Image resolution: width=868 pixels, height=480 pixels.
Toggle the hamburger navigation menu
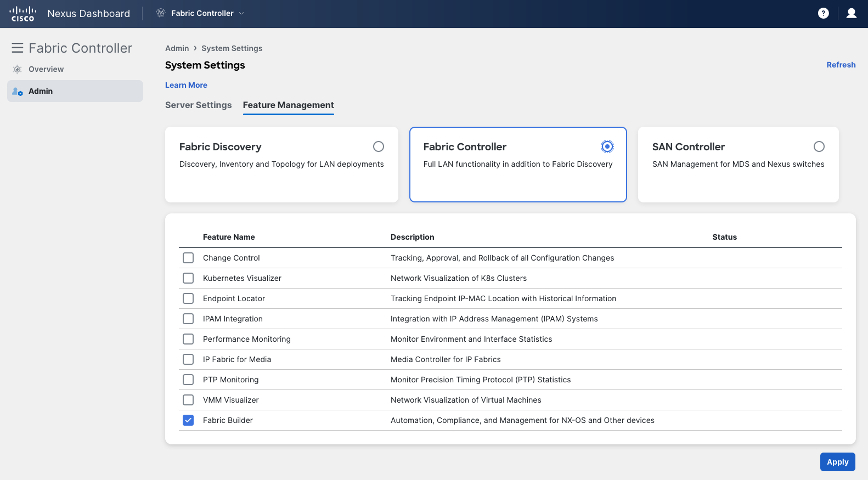point(18,48)
